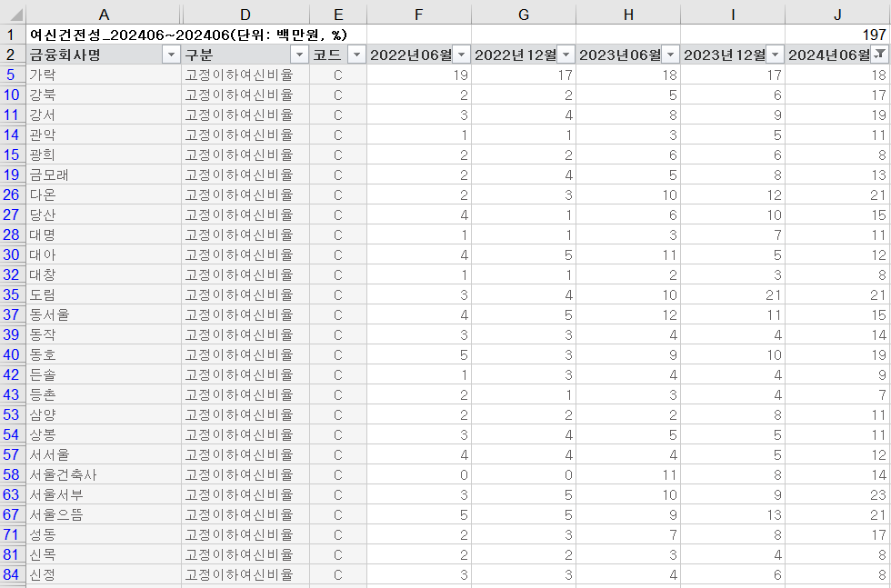The width and height of the screenshot is (891, 588).
Task: Click the 금모래 cell
Action: pos(104,174)
